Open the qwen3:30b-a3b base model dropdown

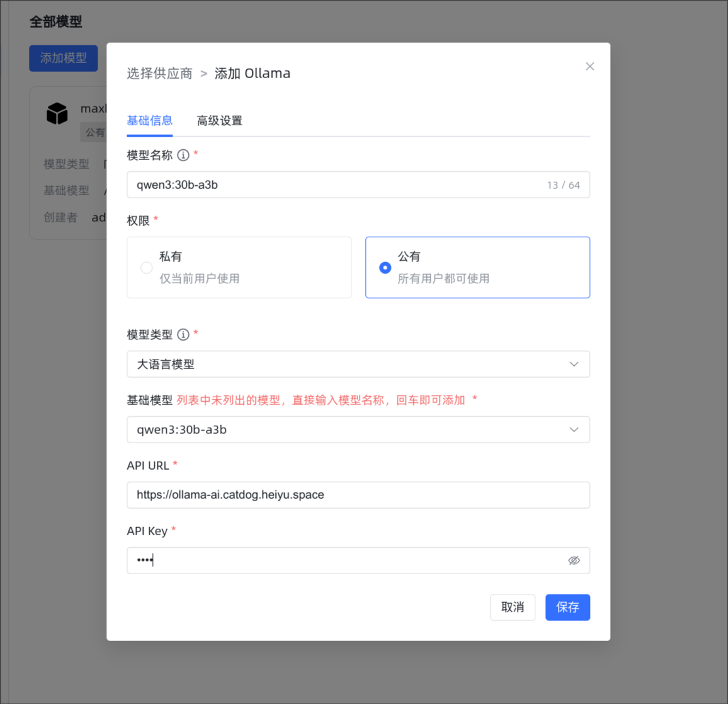[x=358, y=429]
